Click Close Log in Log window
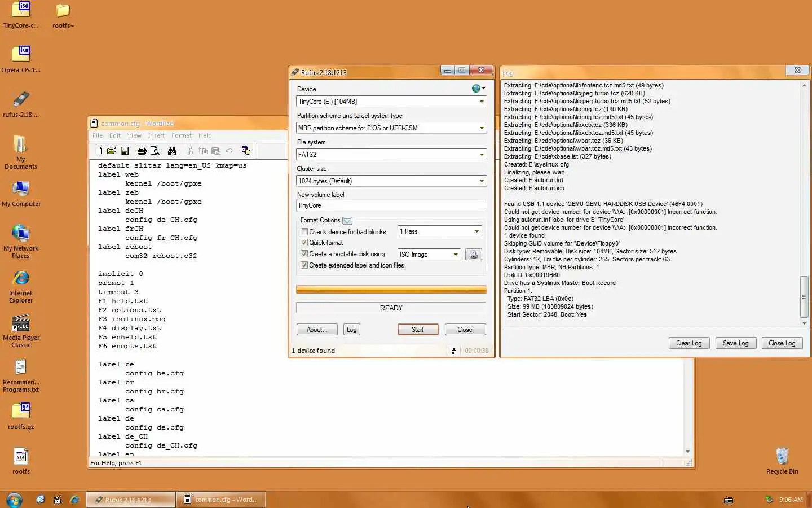This screenshot has height=508, width=812. point(782,343)
